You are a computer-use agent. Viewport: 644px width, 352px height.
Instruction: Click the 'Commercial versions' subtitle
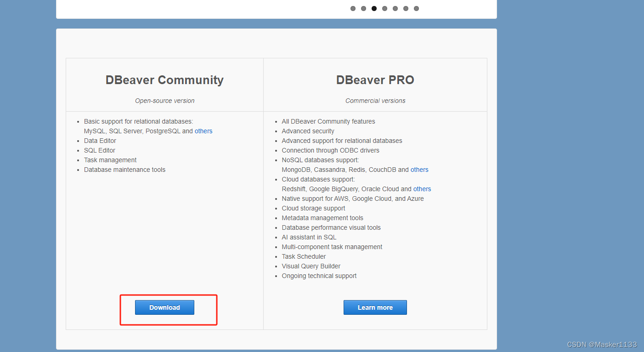pyautogui.click(x=375, y=101)
